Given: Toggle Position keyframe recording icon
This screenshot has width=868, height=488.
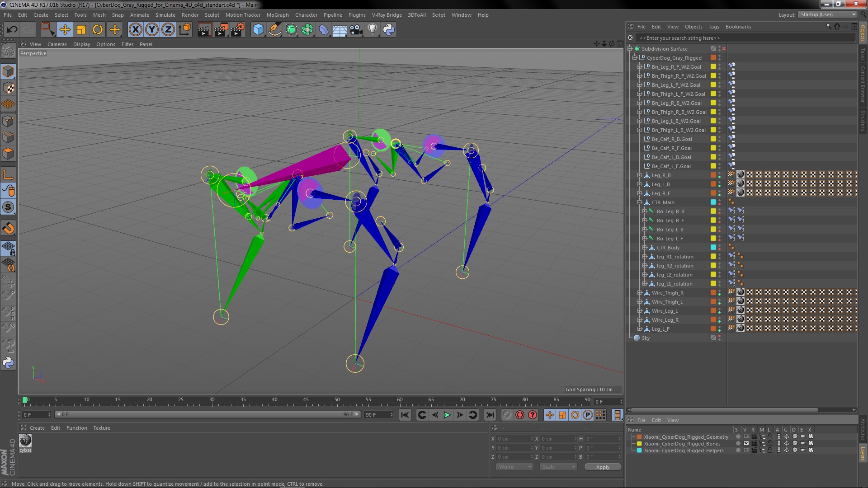Looking at the screenshot, I should pos(550,415).
